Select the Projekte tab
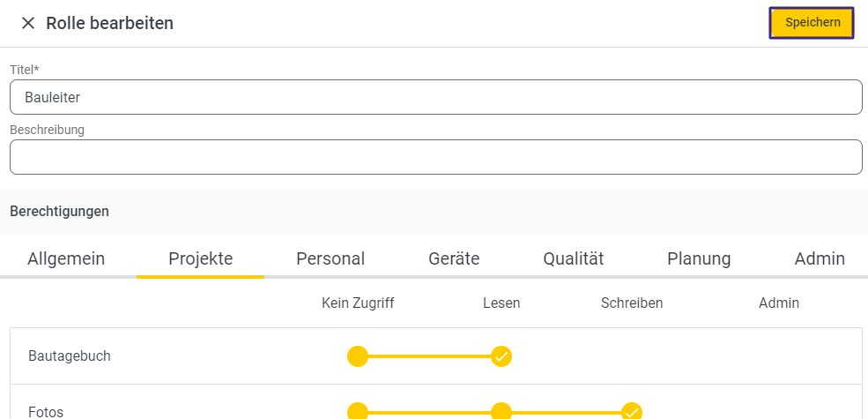This screenshot has width=868, height=419. tap(200, 258)
